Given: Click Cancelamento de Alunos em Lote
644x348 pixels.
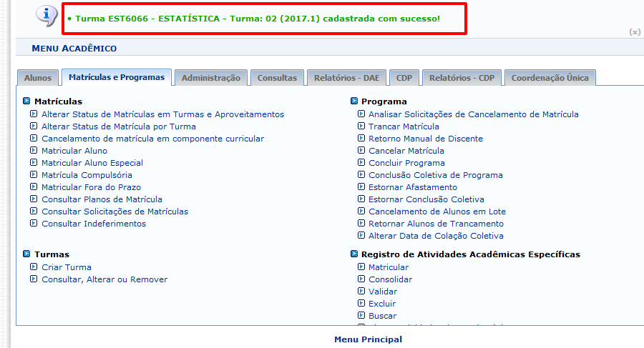Looking at the screenshot, I should tap(436, 212).
